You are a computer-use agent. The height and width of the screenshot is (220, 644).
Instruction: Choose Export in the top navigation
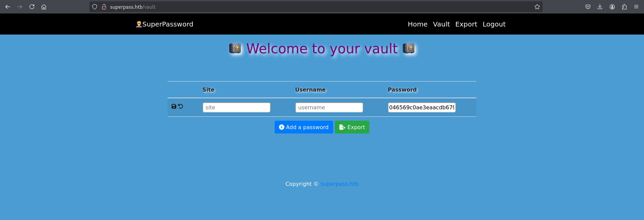466,24
